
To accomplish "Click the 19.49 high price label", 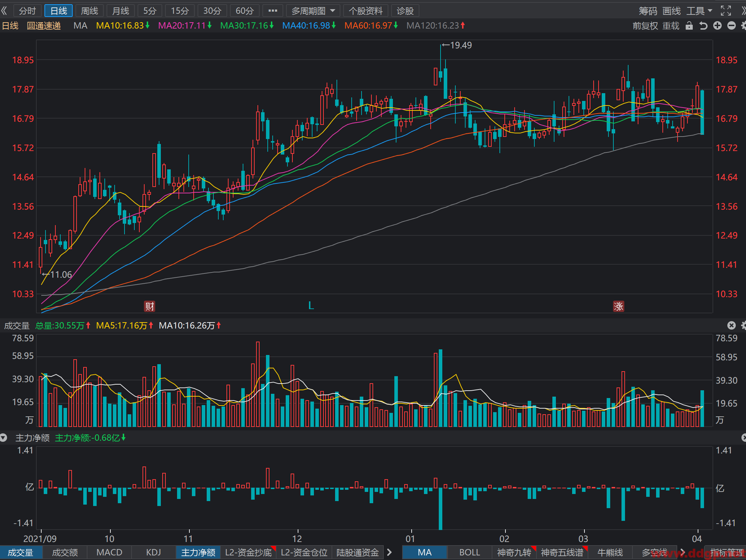I will (461, 45).
